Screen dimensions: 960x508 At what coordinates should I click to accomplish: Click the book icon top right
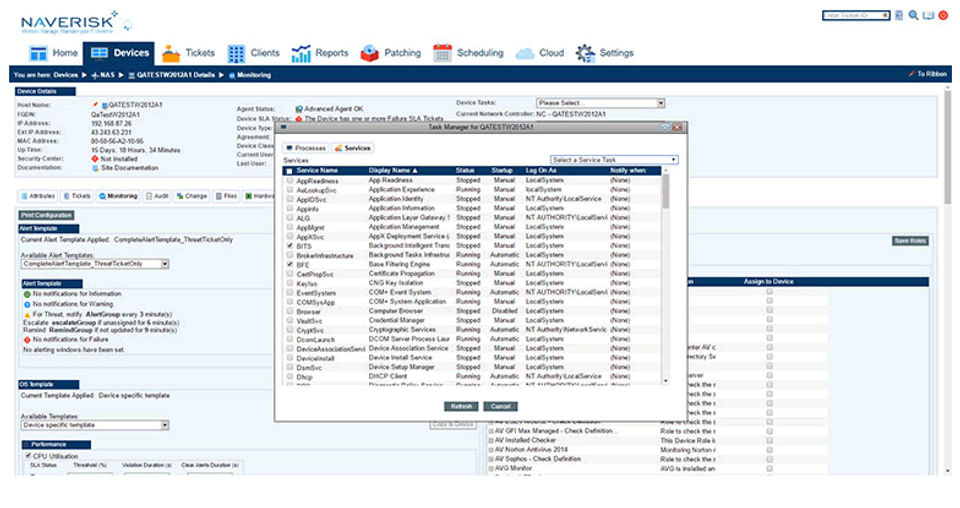tap(928, 15)
